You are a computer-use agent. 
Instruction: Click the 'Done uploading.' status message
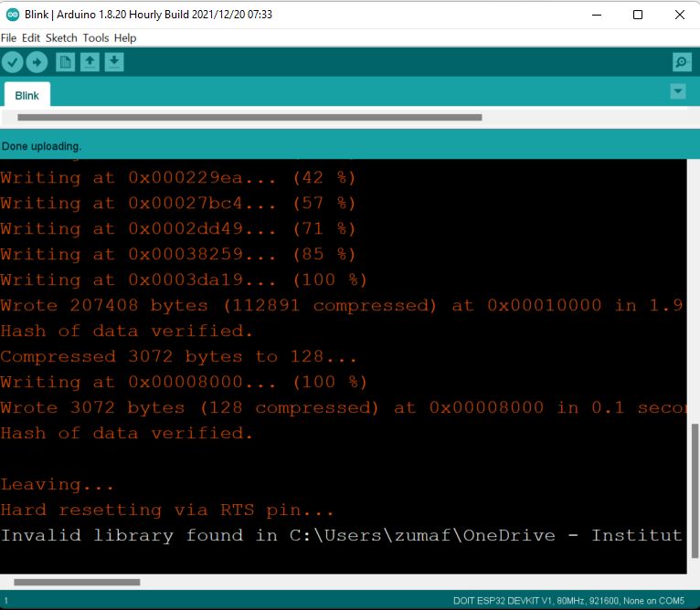click(41, 146)
